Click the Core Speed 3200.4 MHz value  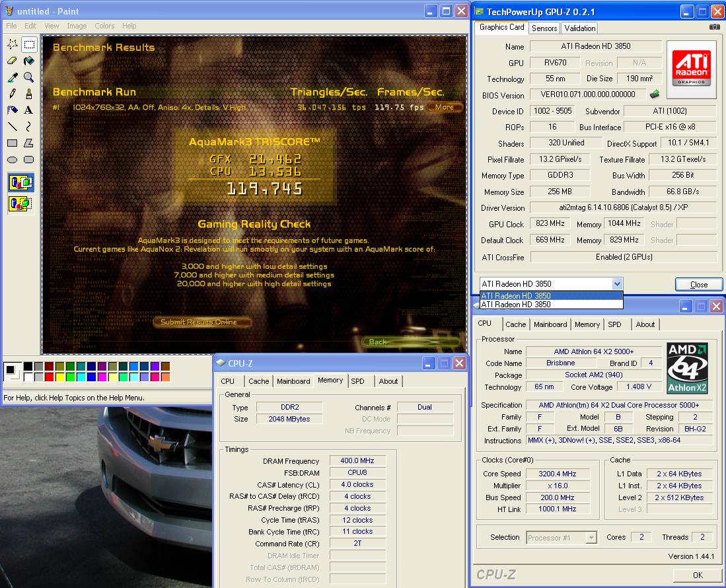(558, 474)
